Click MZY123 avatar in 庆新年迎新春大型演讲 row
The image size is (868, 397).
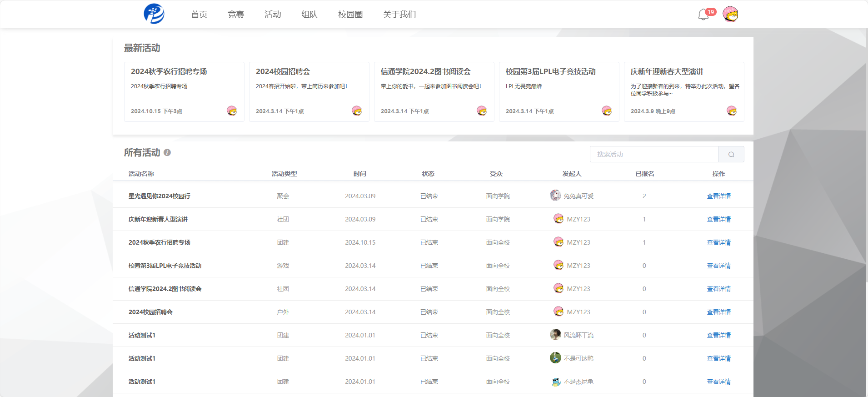[559, 219]
